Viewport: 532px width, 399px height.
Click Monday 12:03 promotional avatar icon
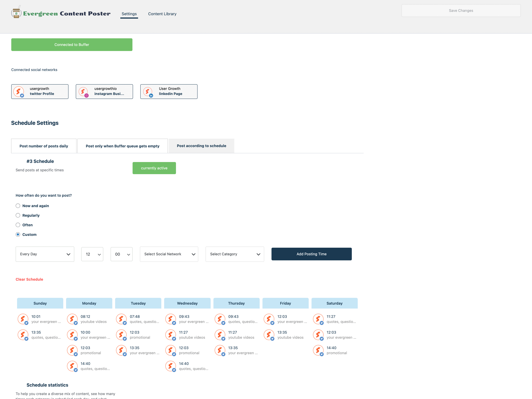pyautogui.click(x=72, y=350)
